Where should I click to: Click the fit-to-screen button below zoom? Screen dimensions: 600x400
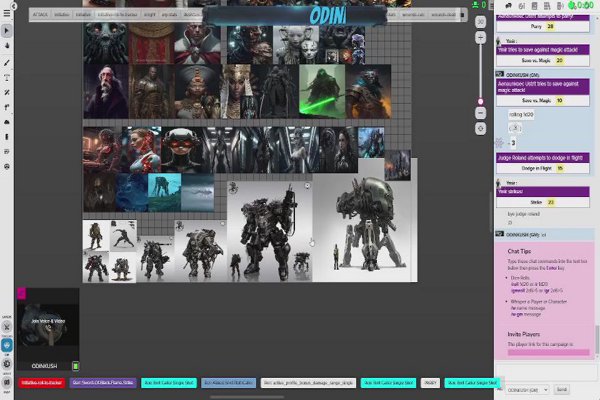pos(481,129)
